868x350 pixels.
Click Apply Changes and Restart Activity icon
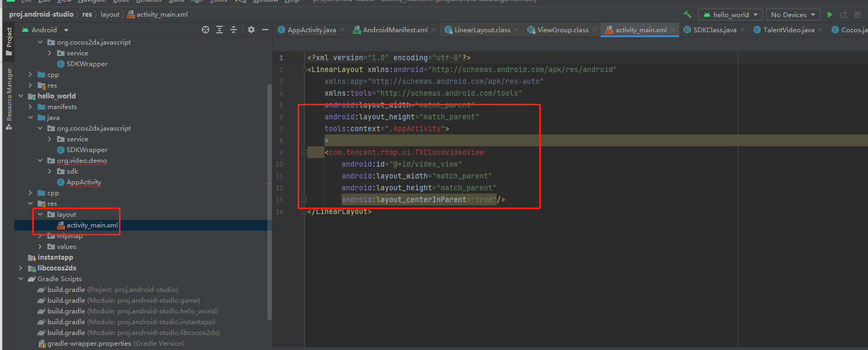[x=844, y=15]
